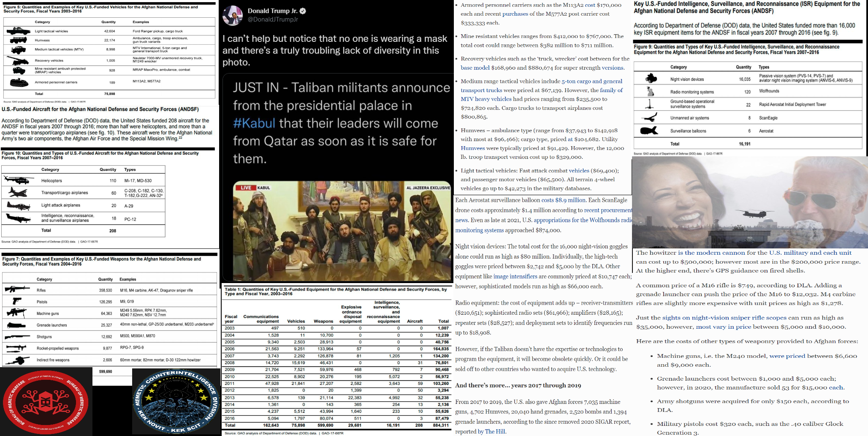The image size is (868, 436).
Task: Click the LIVE Kabul news photo
Action: (x=342, y=231)
